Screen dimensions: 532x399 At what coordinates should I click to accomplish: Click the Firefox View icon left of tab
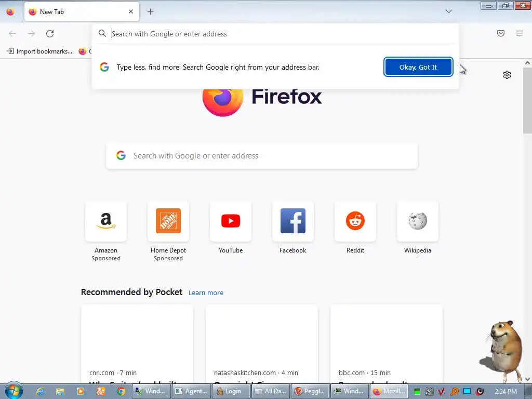pyautogui.click(x=10, y=12)
